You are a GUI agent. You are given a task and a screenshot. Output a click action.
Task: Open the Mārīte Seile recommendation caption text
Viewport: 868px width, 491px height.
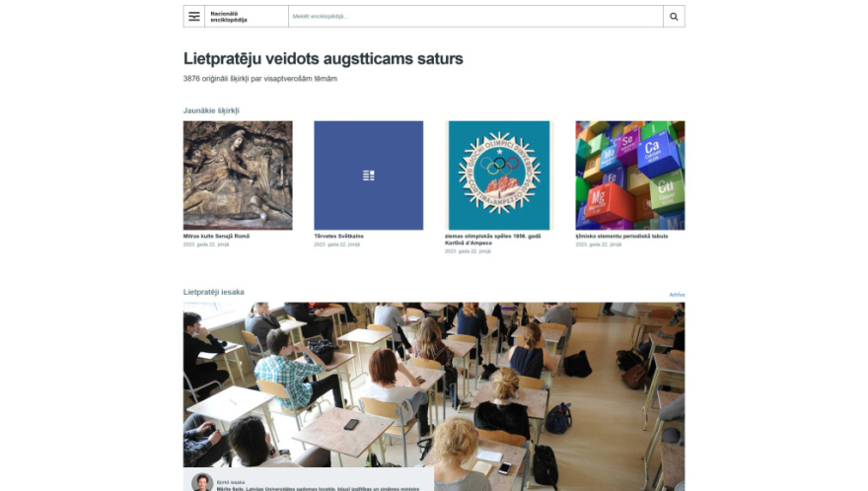318,489
